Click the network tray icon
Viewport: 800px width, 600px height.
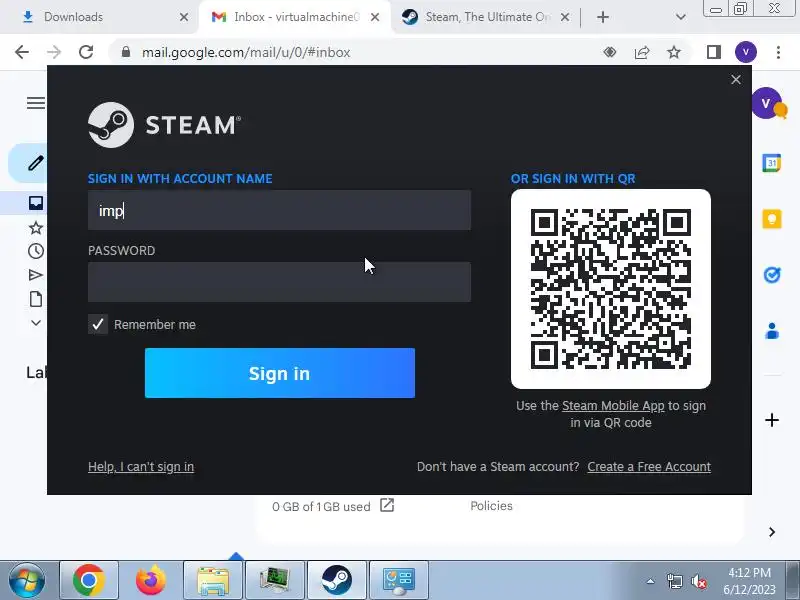[x=674, y=581]
